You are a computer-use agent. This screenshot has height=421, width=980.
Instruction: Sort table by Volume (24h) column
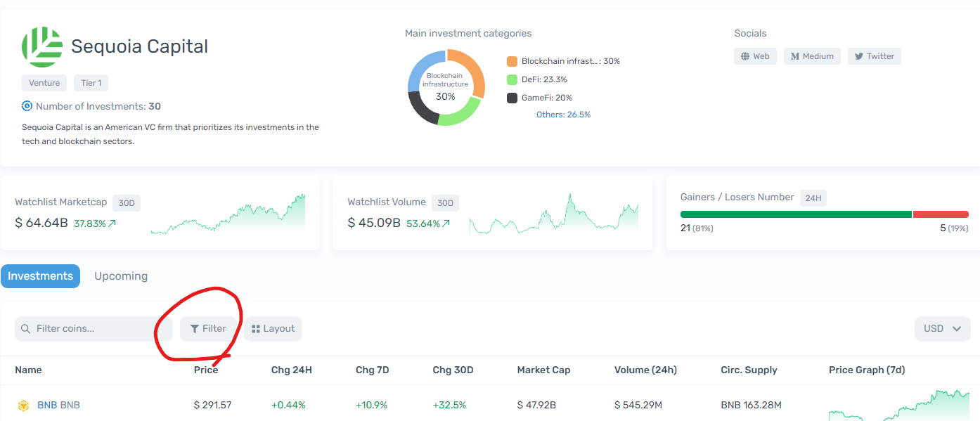coord(645,370)
